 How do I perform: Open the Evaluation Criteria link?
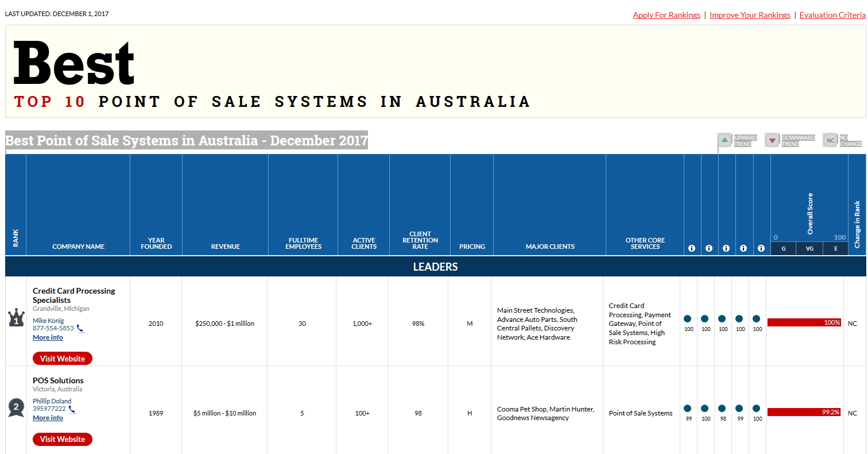pos(832,15)
